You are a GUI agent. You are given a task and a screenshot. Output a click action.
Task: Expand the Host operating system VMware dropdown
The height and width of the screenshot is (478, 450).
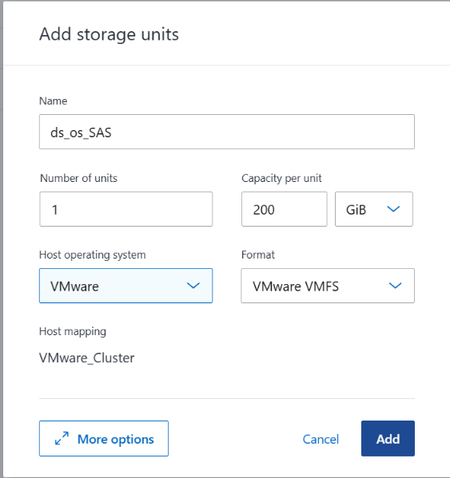coord(126,286)
